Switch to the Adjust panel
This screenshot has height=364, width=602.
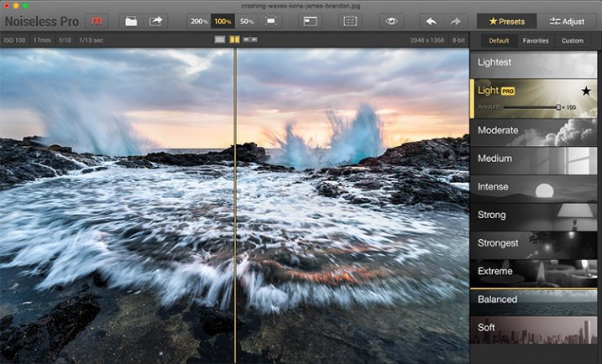567,21
